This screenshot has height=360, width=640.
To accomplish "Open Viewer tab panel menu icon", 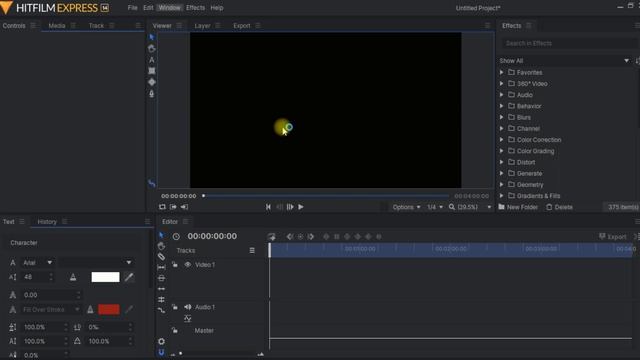I will point(179,26).
